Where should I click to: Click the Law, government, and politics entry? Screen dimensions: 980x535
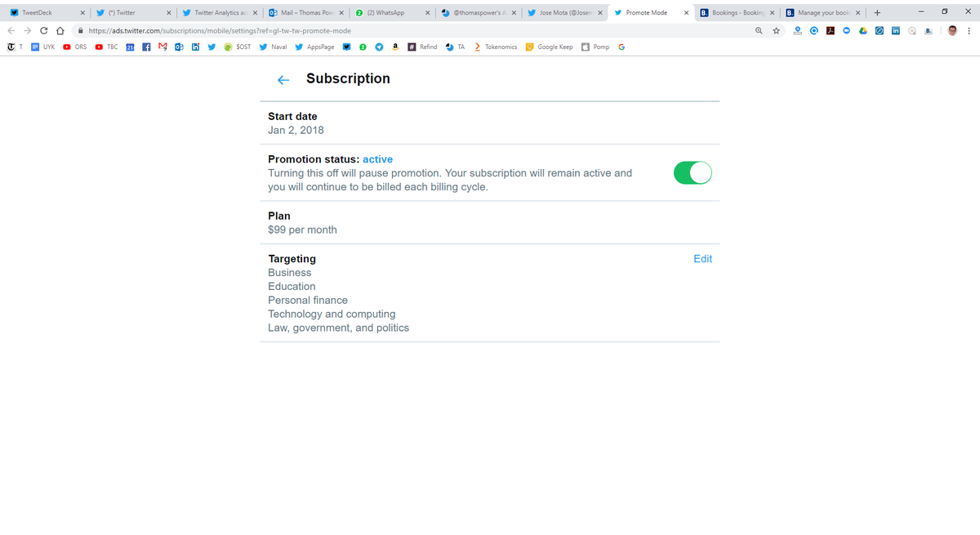click(338, 328)
